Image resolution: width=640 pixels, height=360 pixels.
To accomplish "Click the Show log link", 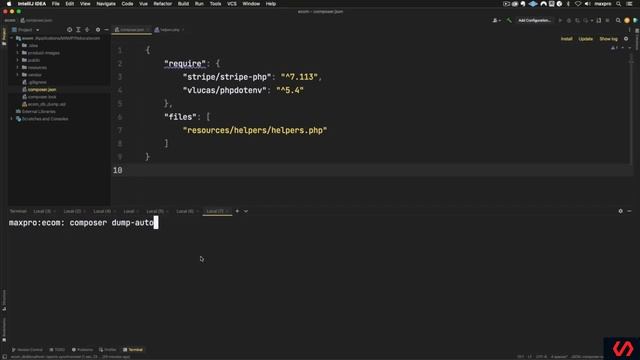I will tap(608, 39).
